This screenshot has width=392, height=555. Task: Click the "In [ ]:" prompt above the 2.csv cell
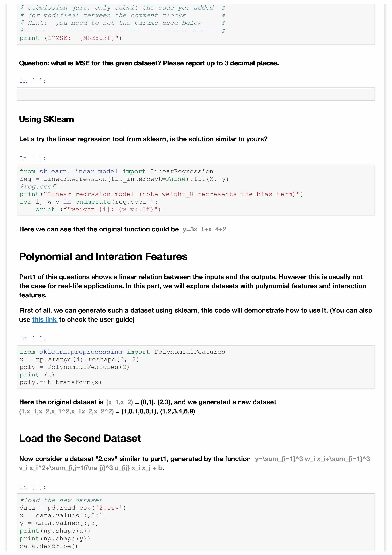(33, 487)
